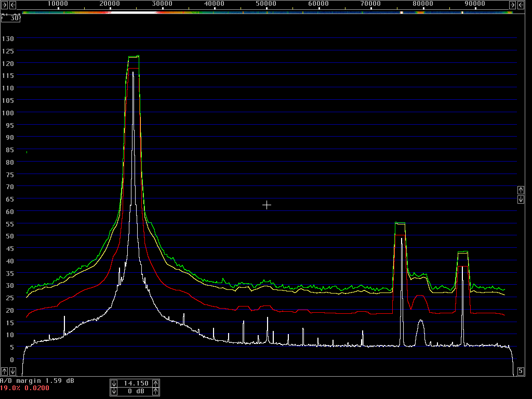This screenshot has width=532, height=399.
Task: Click the "80" dB scale label
Action: pos(10,162)
